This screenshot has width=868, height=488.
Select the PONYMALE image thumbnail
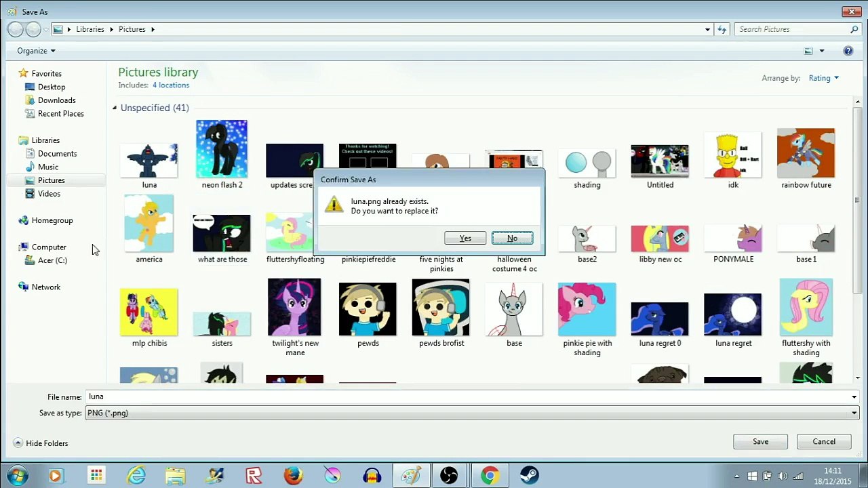point(733,239)
